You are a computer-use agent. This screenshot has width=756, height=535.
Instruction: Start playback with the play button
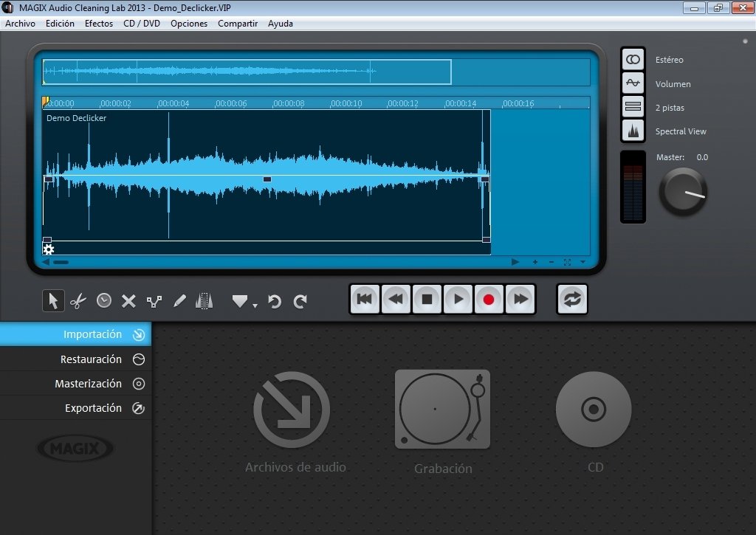click(x=458, y=300)
